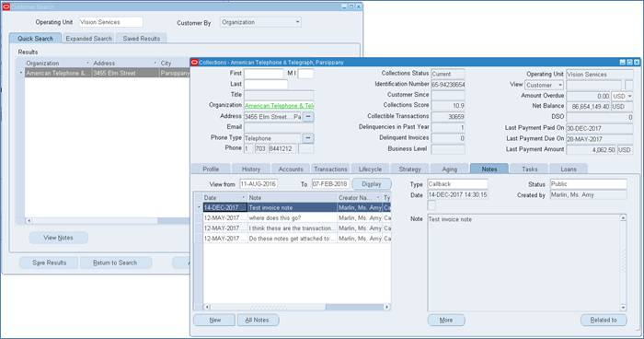Click Identification Number field value

coord(448,85)
